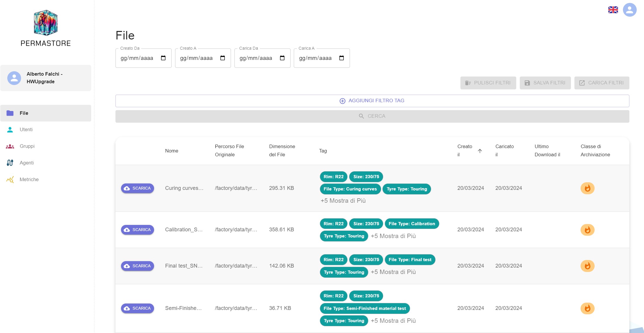Click Alberto Falchi profile avatar in sidebar

pyautogui.click(x=14, y=78)
